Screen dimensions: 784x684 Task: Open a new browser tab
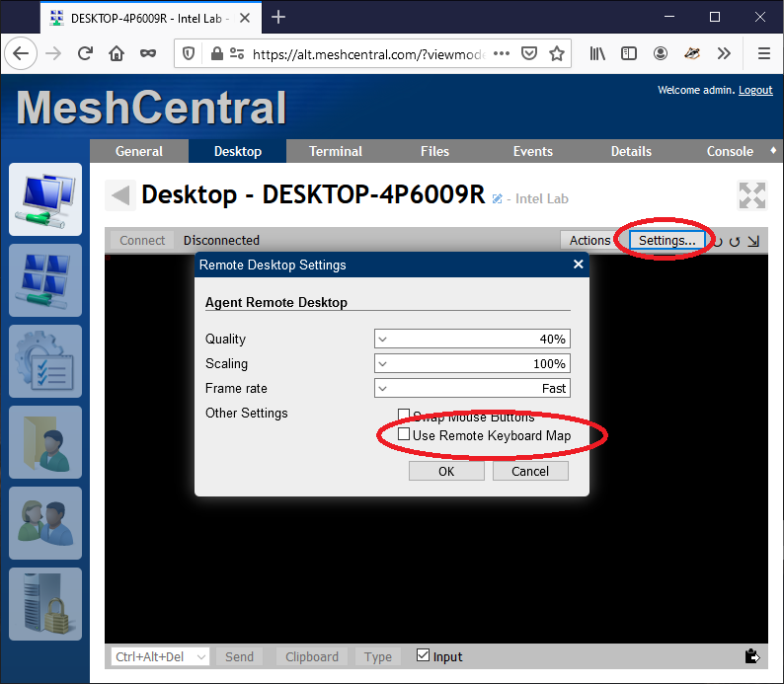[x=278, y=18]
